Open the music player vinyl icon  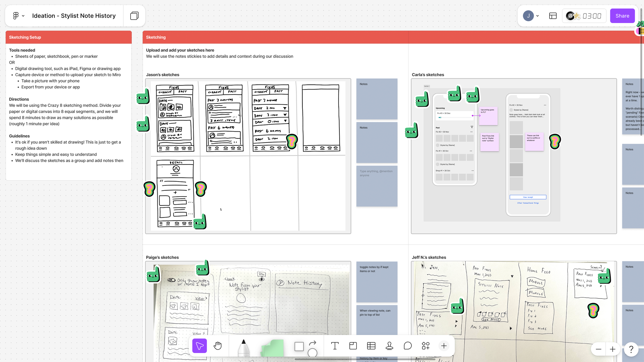point(570,16)
